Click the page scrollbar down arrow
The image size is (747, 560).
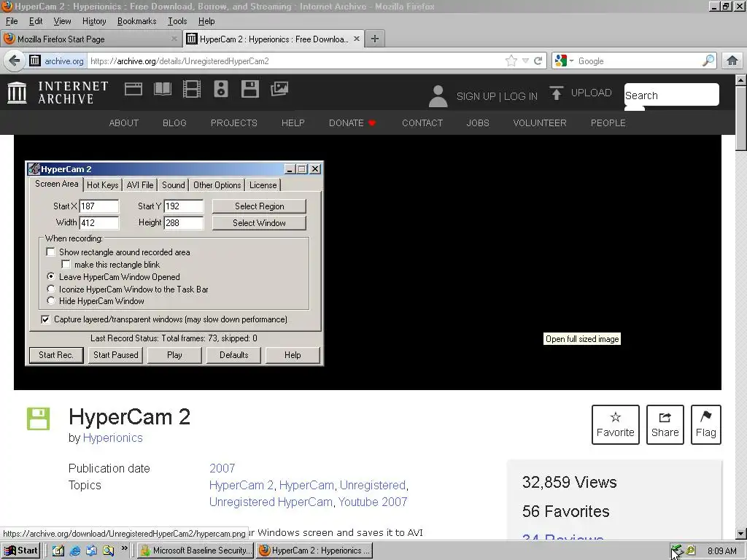pos(741,533)
